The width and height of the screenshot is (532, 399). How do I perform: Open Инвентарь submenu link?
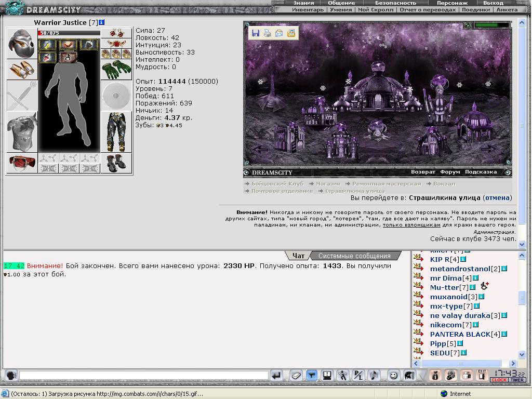pos(308,9)
